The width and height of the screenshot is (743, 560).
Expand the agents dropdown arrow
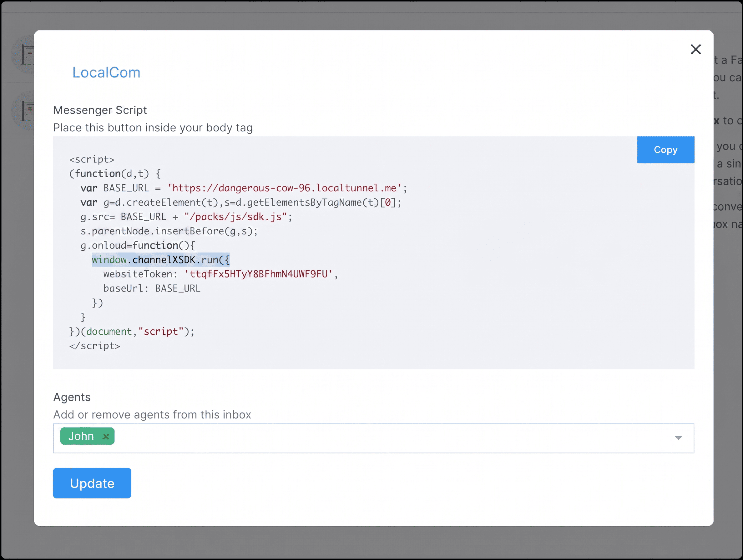tap(678, 438)
